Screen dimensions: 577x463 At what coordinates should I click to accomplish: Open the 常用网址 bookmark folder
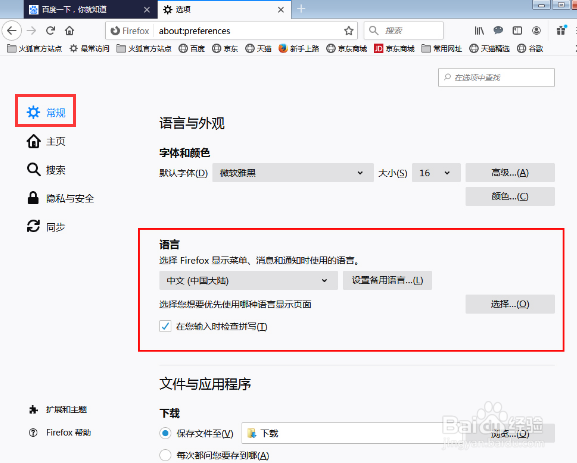442,49
